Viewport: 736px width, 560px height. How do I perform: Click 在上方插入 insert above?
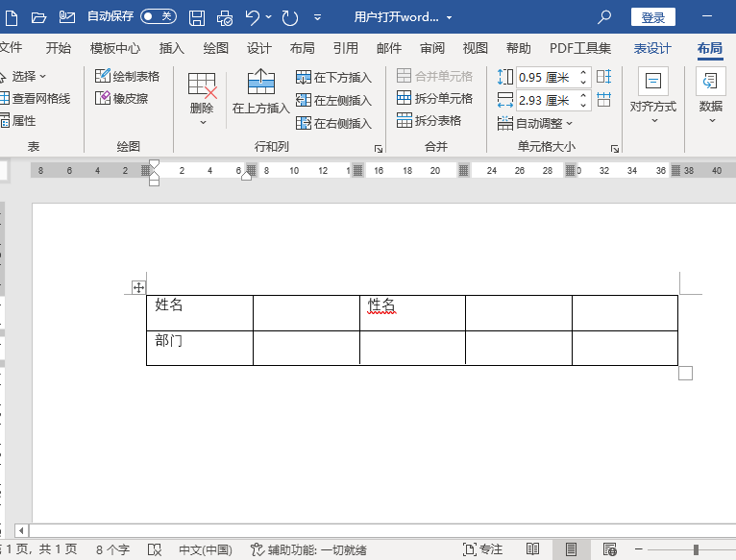(261, 91)
